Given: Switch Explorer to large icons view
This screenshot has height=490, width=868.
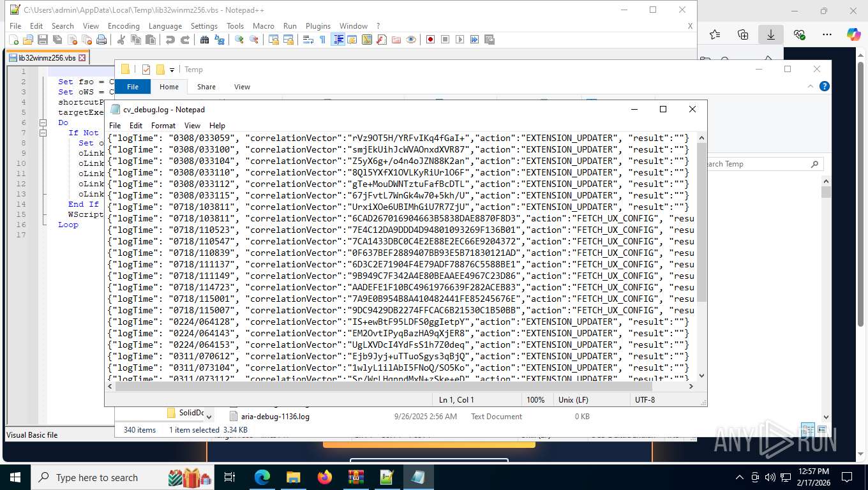Looking at the screenshot, I should coord(822,430).
